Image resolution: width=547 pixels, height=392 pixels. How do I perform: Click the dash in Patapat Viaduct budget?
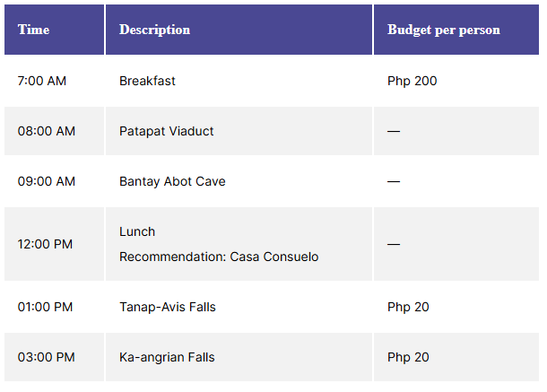coord(394,131)
